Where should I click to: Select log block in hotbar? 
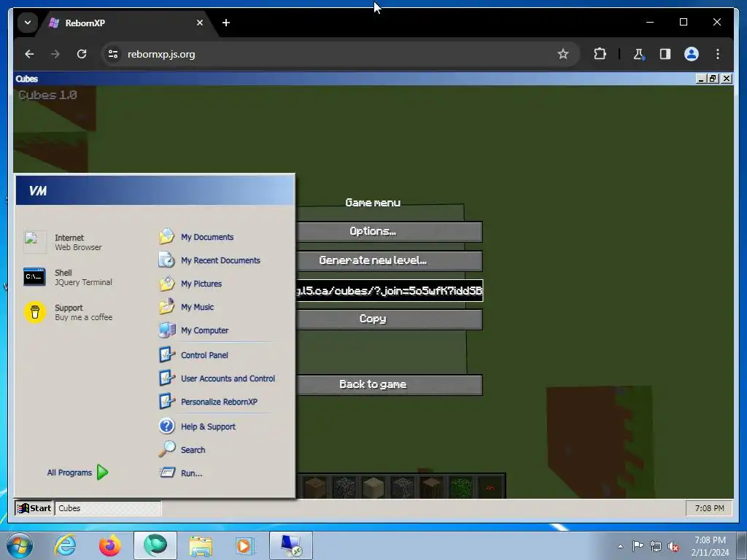click(432, 487)
